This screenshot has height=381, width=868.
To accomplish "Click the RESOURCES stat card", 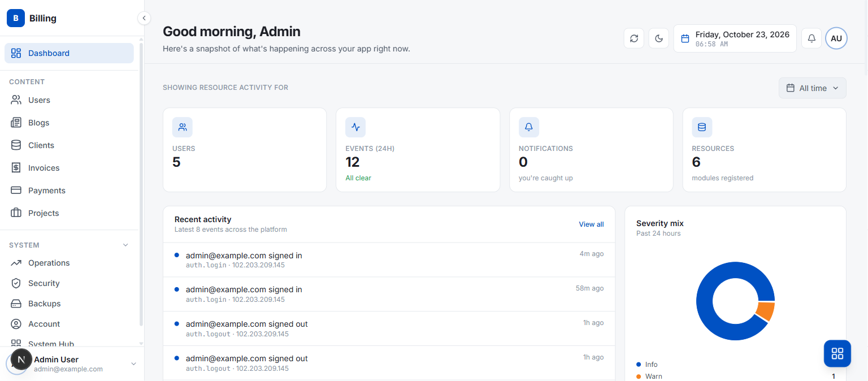I will pyautogui.click(x=765, y=150).
